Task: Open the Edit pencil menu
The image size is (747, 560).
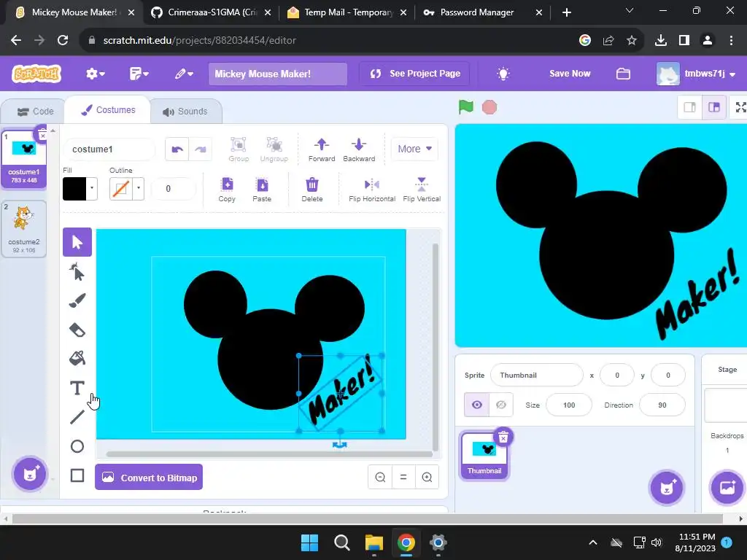Action: (x=183, y=74)
